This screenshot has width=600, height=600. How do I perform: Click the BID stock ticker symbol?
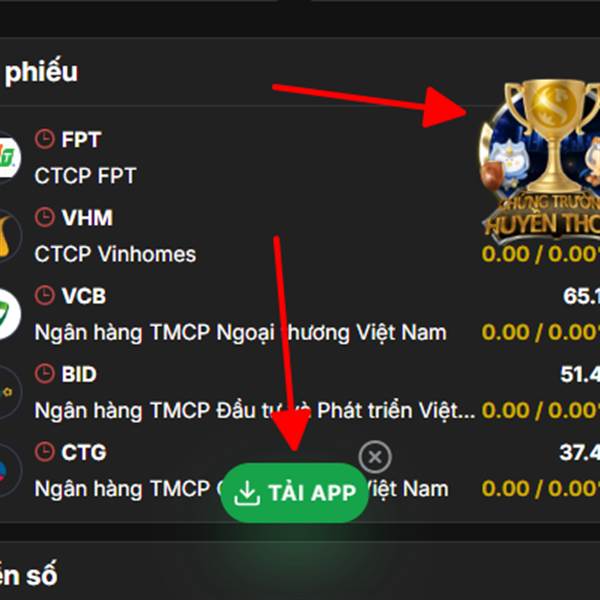(79, 374)
